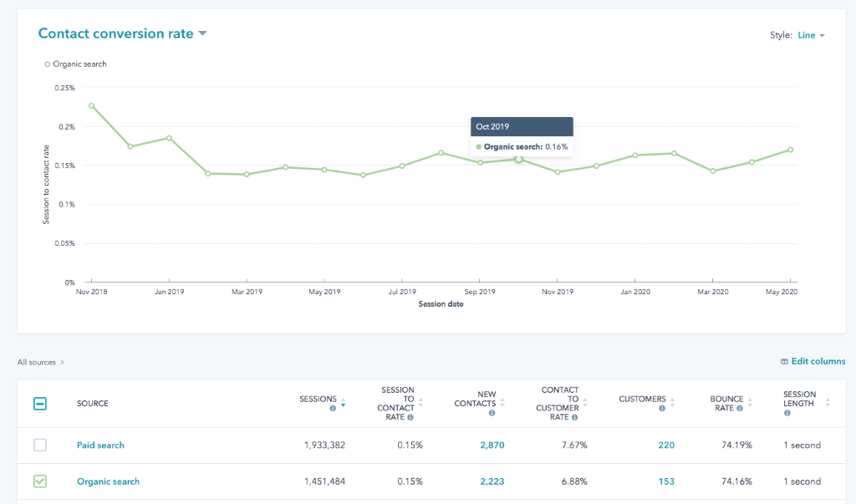The image size is (856, 504).
Task: Click the Nov 2019 data point on chart
Action: 558,172
